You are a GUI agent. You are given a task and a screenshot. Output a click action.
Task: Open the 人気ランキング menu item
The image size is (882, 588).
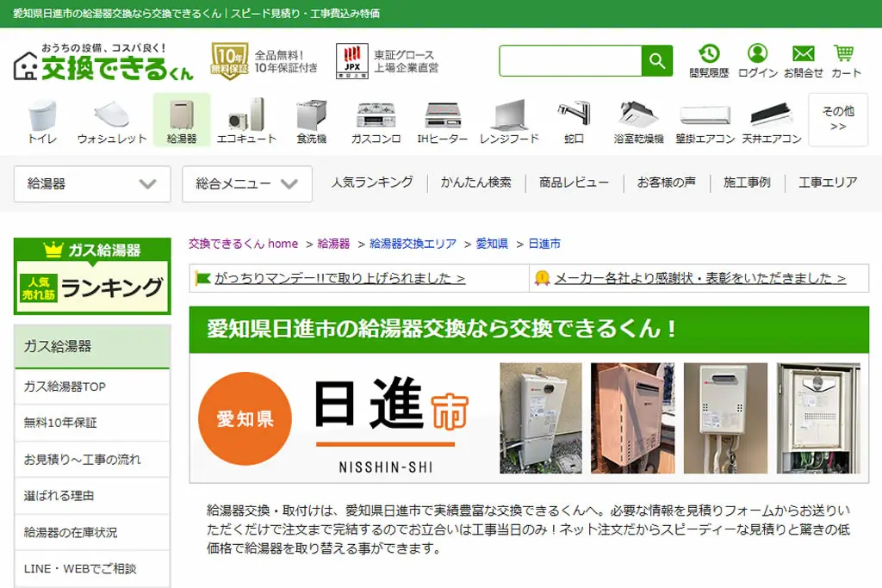point(372,183)
